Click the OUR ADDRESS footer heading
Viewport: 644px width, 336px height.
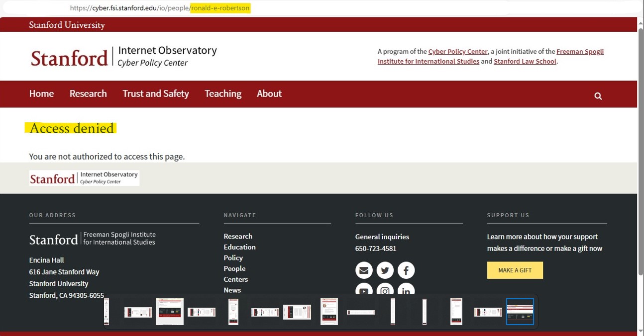(52, 215)
